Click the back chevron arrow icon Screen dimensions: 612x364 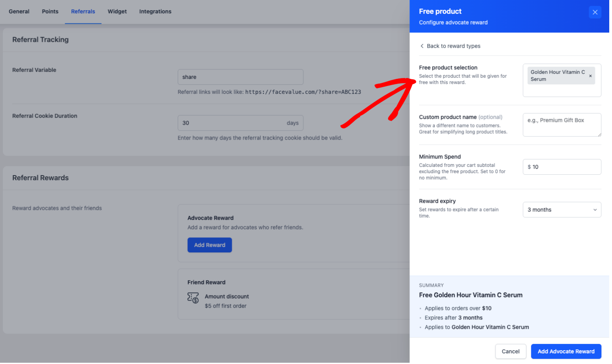click(422, 46)
